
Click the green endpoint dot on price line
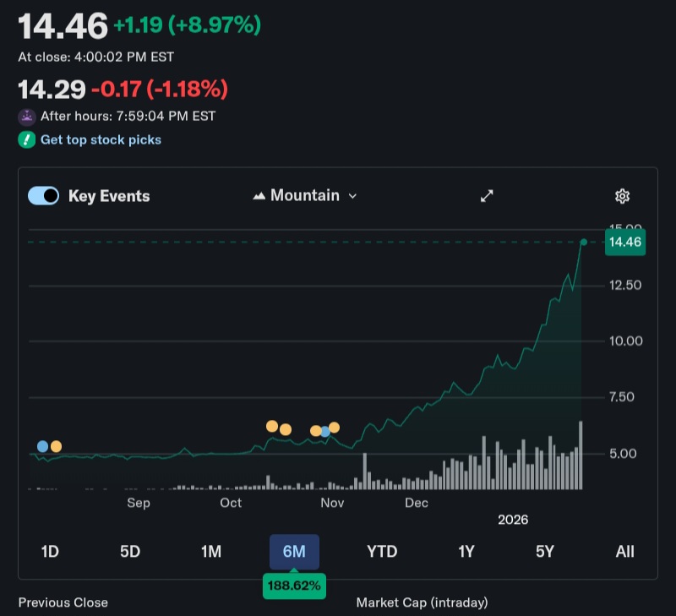(584, 243)
